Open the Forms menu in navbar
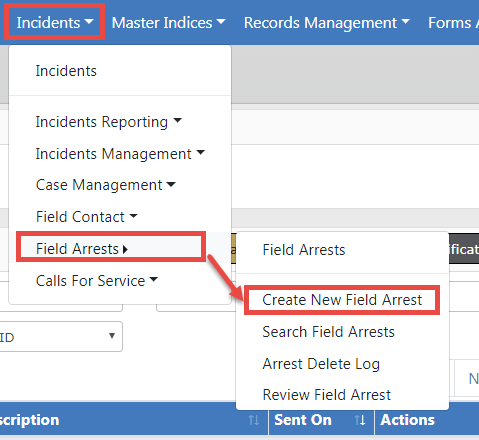This screenshot has height=440, width=479. (453, 23)
